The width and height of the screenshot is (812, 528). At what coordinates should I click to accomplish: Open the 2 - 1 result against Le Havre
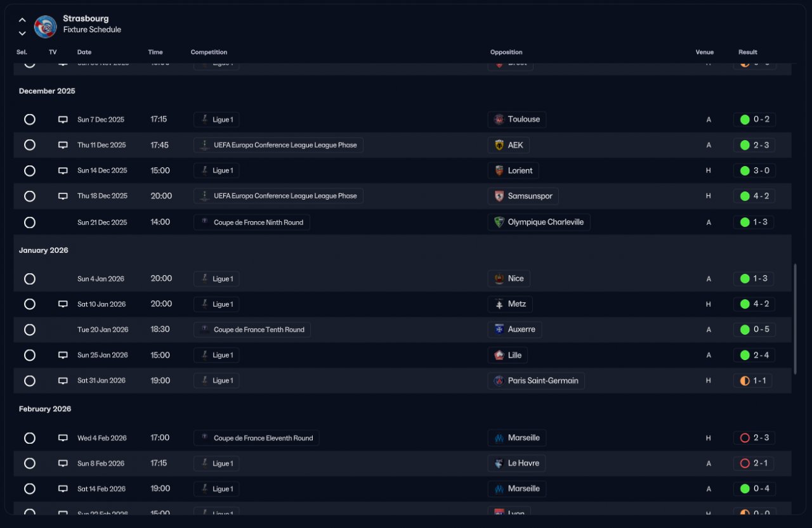point(754,463)
